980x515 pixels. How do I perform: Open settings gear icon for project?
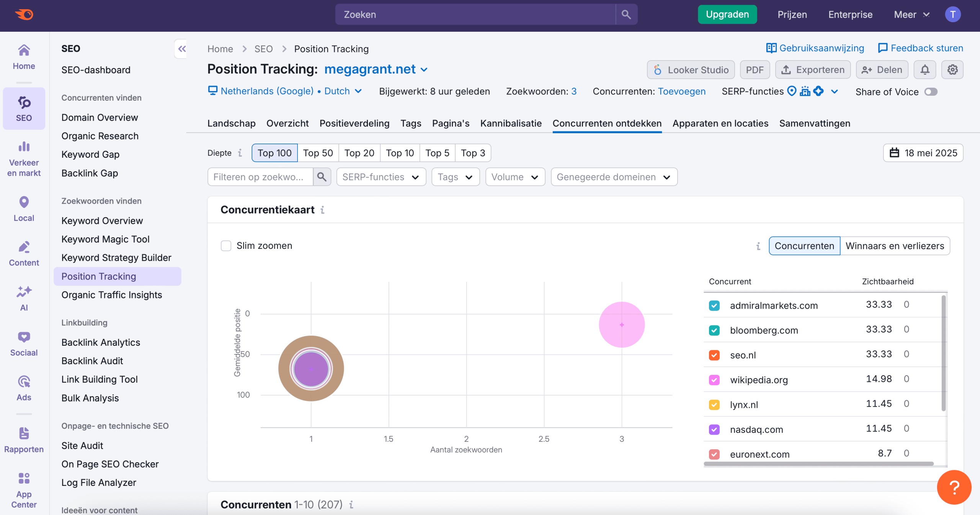[952, 70]
